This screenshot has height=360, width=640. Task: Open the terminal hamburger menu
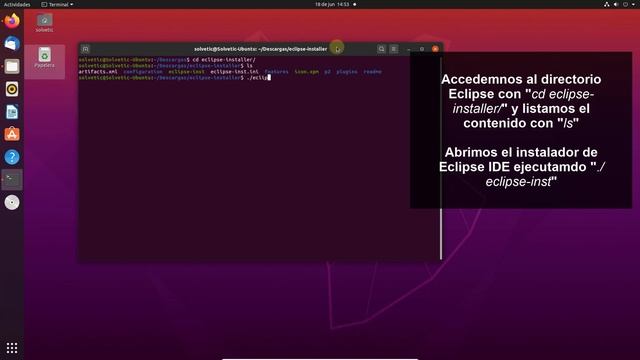point(394,49)
